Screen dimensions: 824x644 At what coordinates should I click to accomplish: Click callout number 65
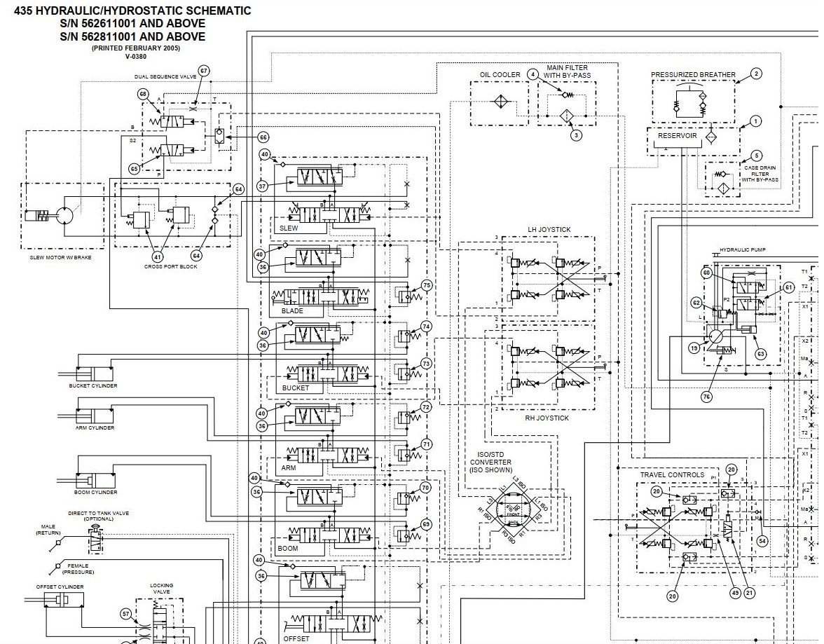click(x=135, y=169)
